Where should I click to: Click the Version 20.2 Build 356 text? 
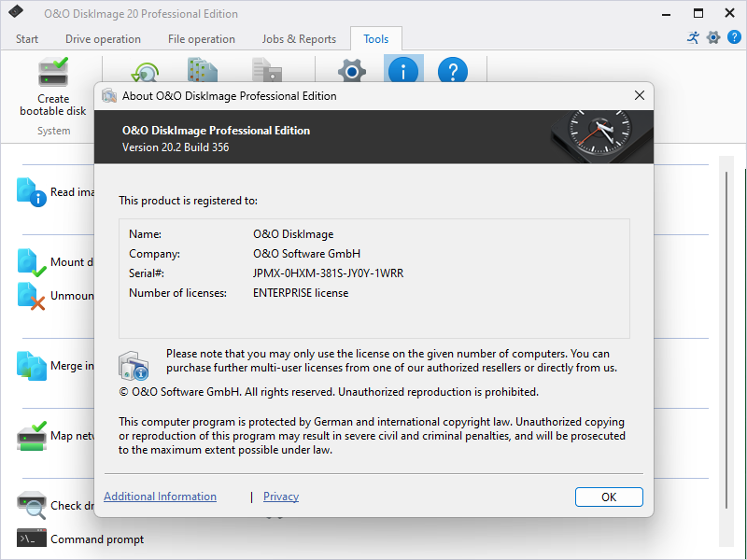click(176, 147)
